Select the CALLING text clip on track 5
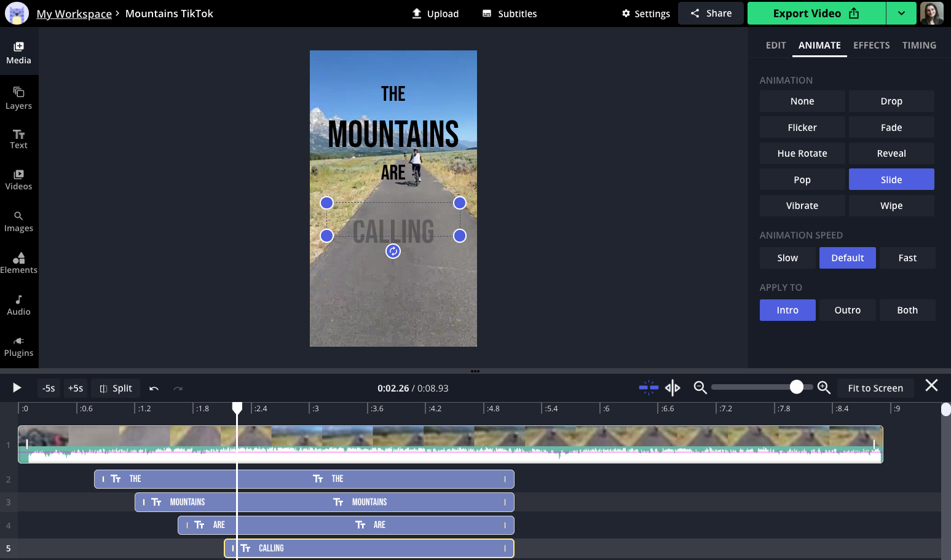Image resolution: width=951 pixels, height=560 pixels. click(x=369, y=548)
